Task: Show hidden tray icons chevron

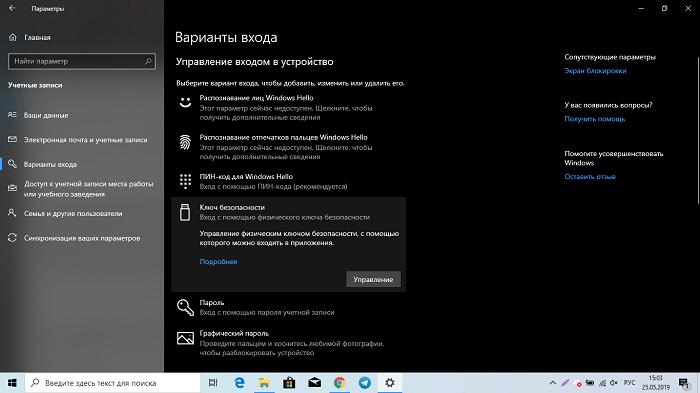Action: (x=553, y=383)
